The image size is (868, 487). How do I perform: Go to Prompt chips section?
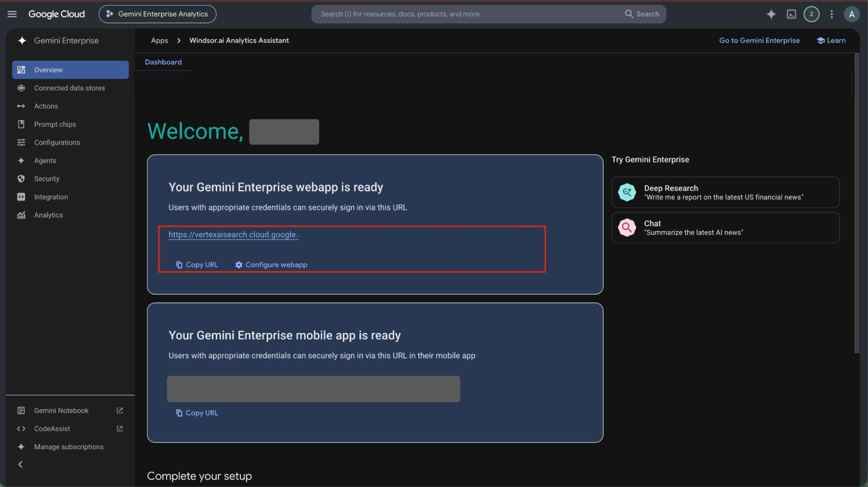coord(70,124)
